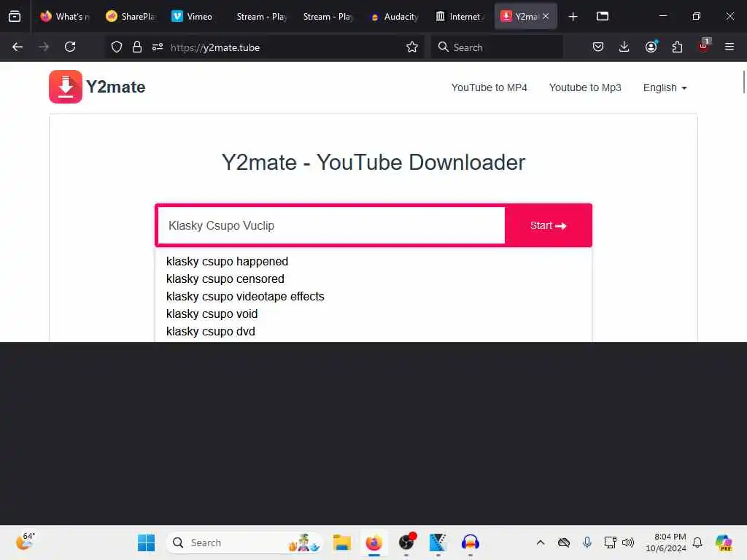
Task: Open site permissions icon in address bar
Action: 158,47
